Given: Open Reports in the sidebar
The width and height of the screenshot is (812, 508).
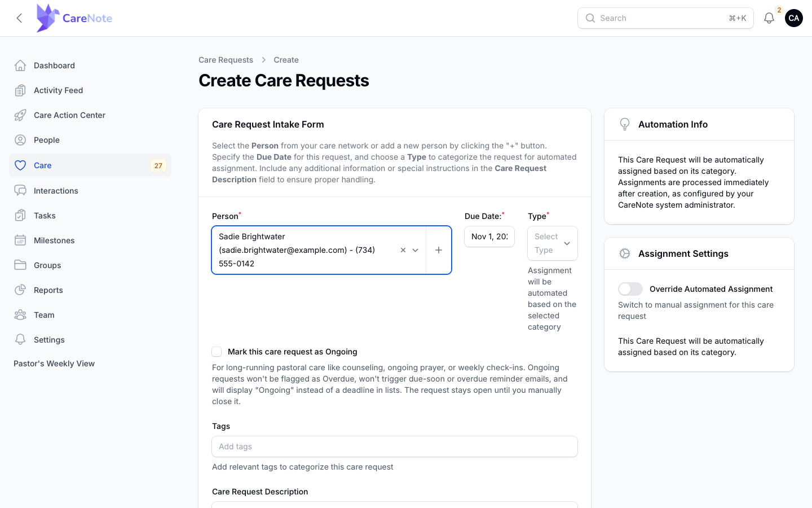Looking at the screenshot, I should (x=90, y=290).
